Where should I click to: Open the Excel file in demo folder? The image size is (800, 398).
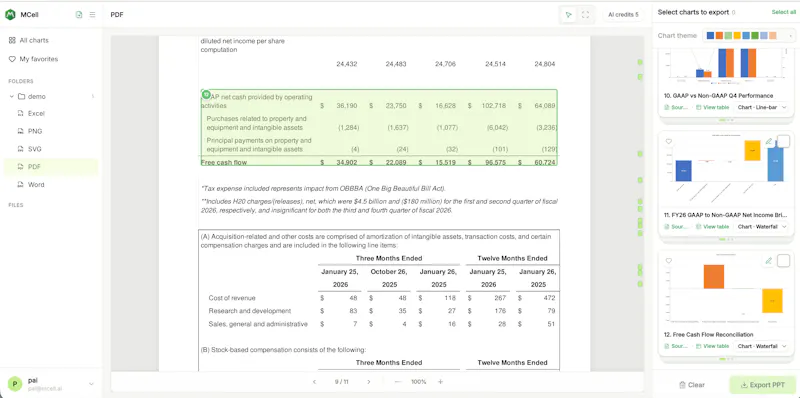(36, 113)
